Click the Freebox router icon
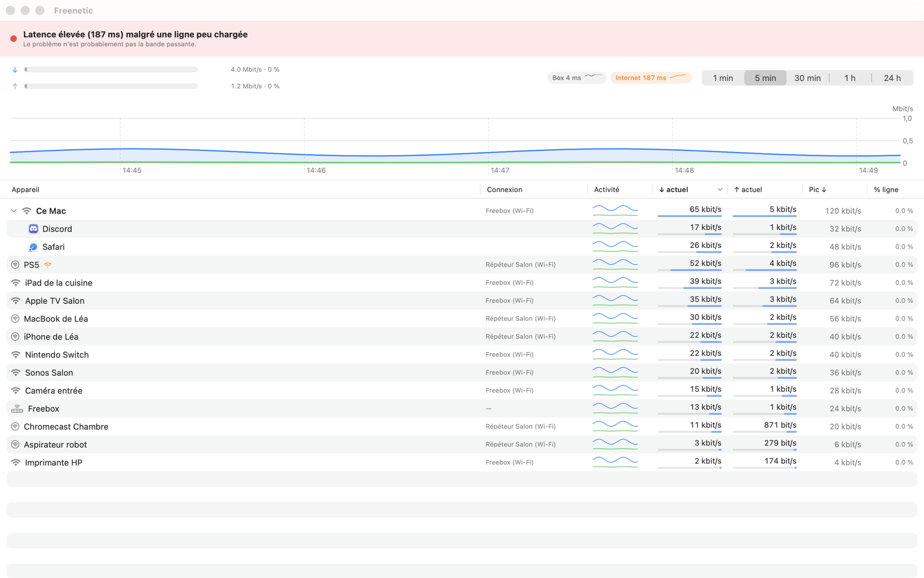924x578 pixels. pos(17,409)
